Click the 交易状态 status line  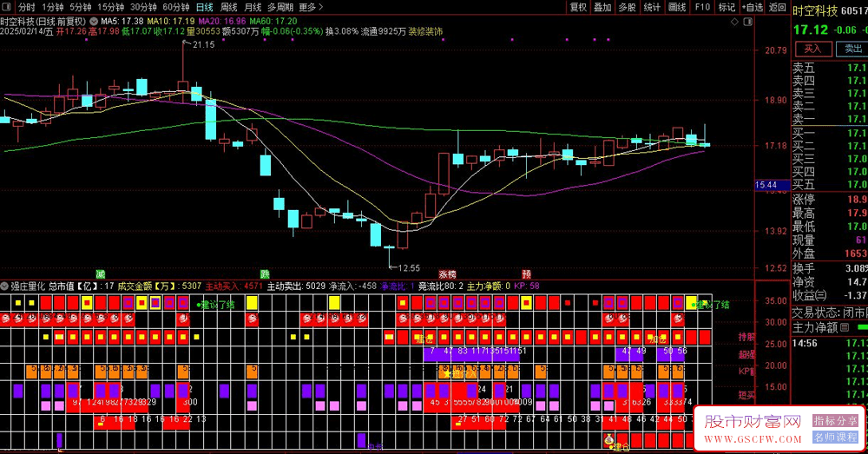(830, 313)
